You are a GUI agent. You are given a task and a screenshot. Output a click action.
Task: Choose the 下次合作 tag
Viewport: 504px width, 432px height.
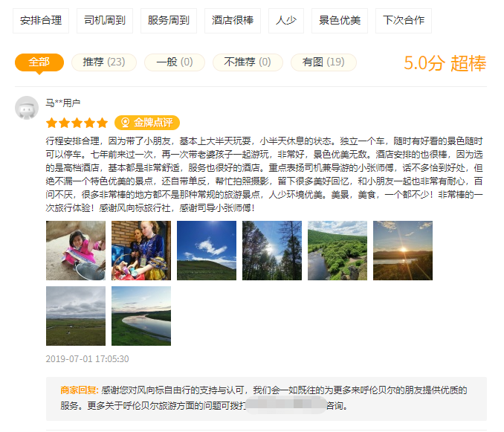404,21
